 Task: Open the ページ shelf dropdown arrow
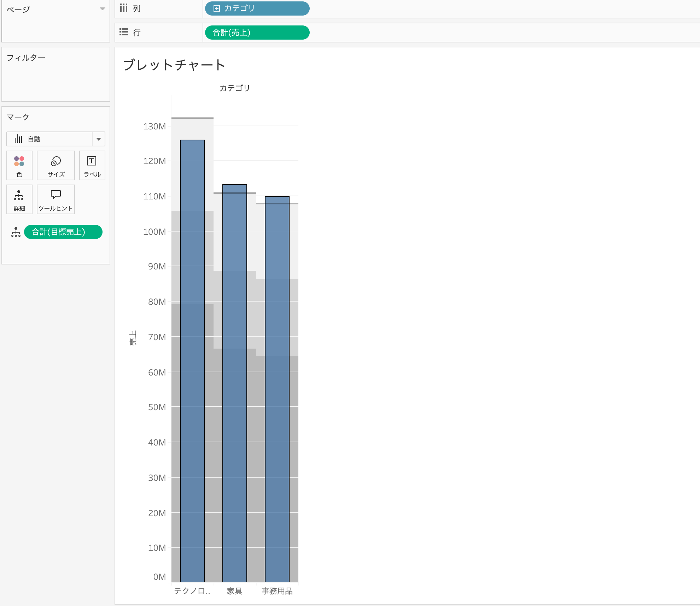point(102,9)
